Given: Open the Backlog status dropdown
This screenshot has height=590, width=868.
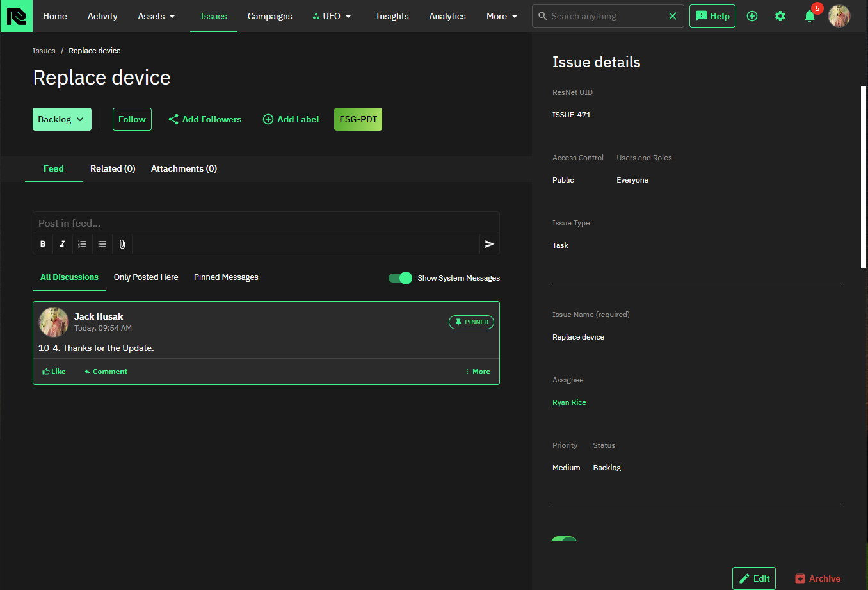Looking at the screenshot, I should click(62, 119).
